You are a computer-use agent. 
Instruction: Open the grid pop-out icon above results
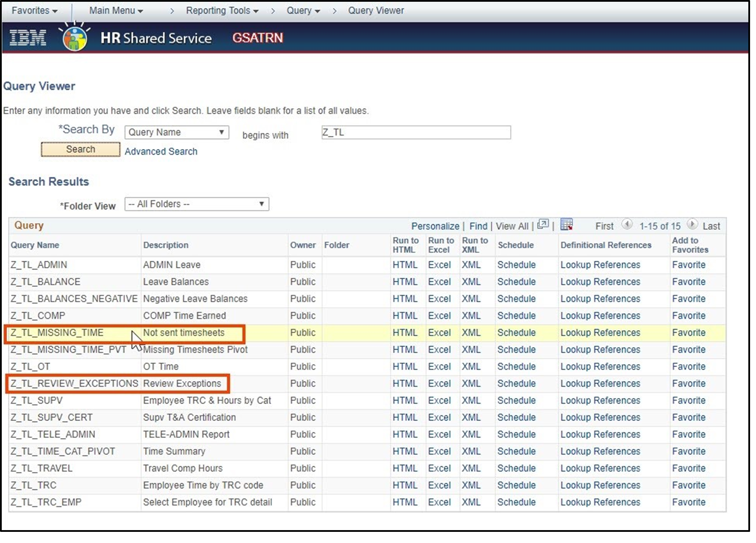tap(543, 224)
